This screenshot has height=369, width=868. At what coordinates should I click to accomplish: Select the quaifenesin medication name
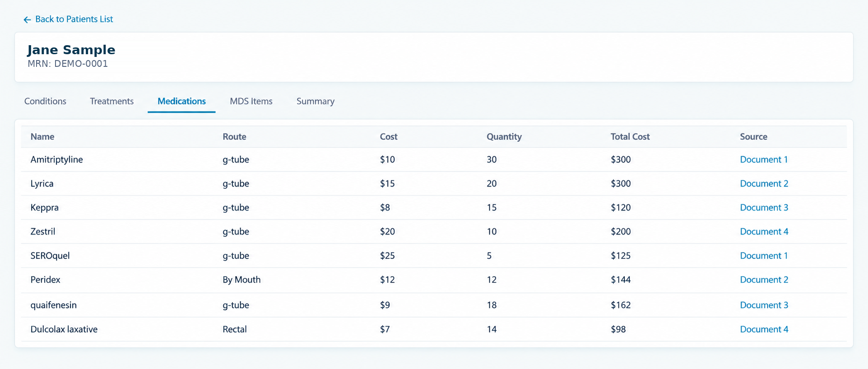click(54, 305)
